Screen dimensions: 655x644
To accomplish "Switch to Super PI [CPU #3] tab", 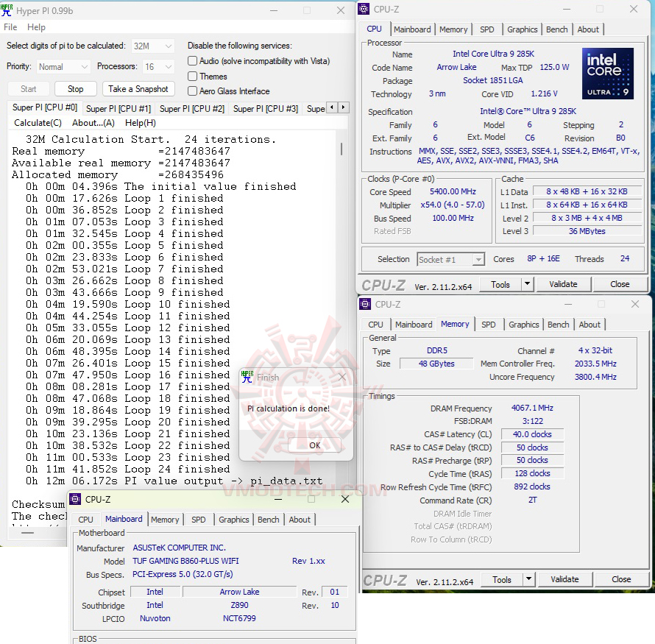I will tap(266, 109).
